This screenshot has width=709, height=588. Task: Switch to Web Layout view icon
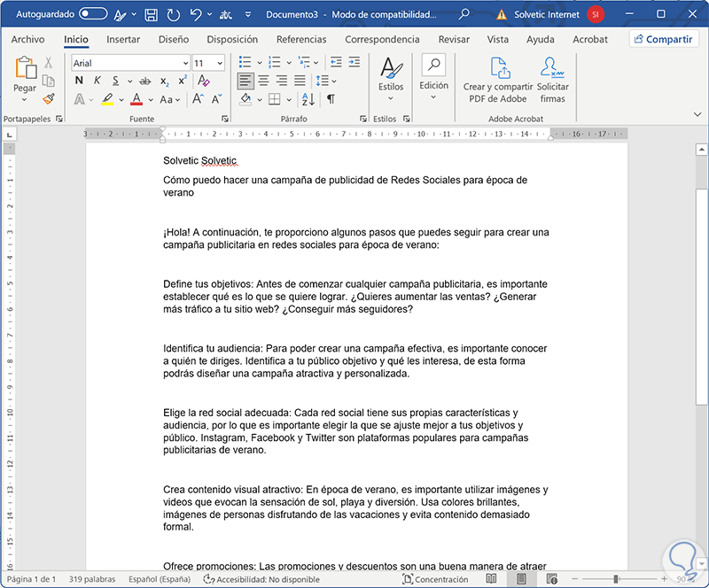(x=551, y=578)
